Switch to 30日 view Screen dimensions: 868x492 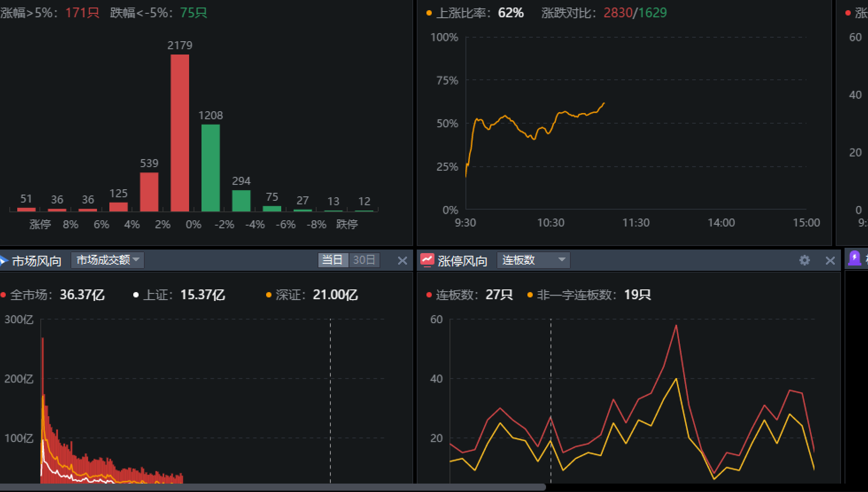(x=364, y=260)
